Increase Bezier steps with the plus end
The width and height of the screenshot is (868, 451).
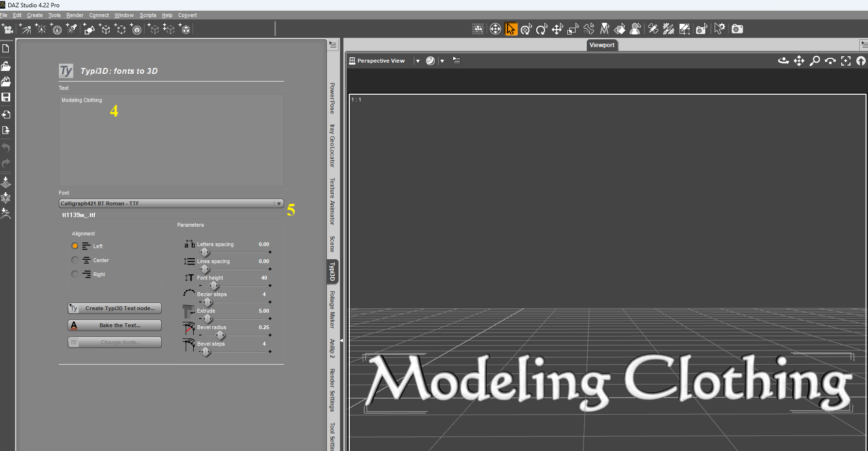(270, 302)
